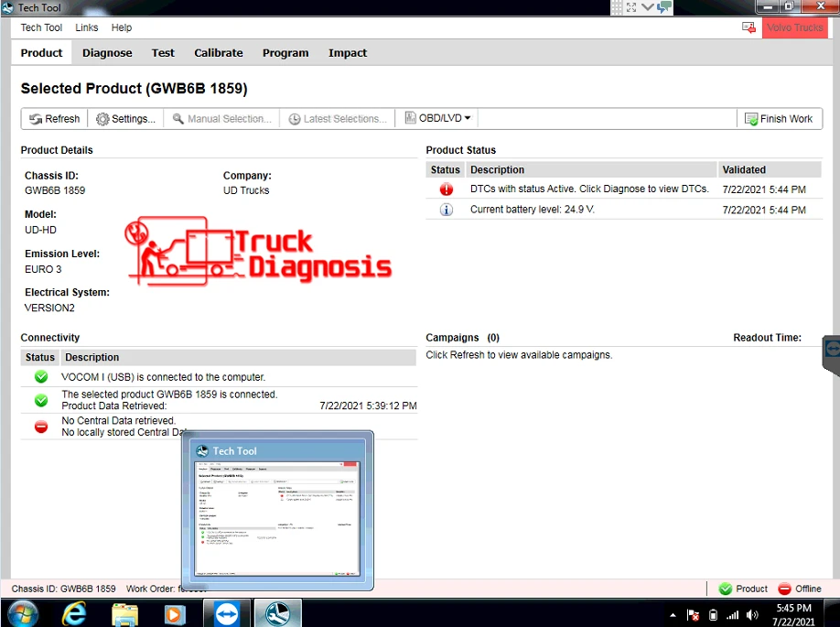This screenshot has height=627, width=840.
Task: Click VOCOM I (USB) connected text
Action: pos(163,377)
